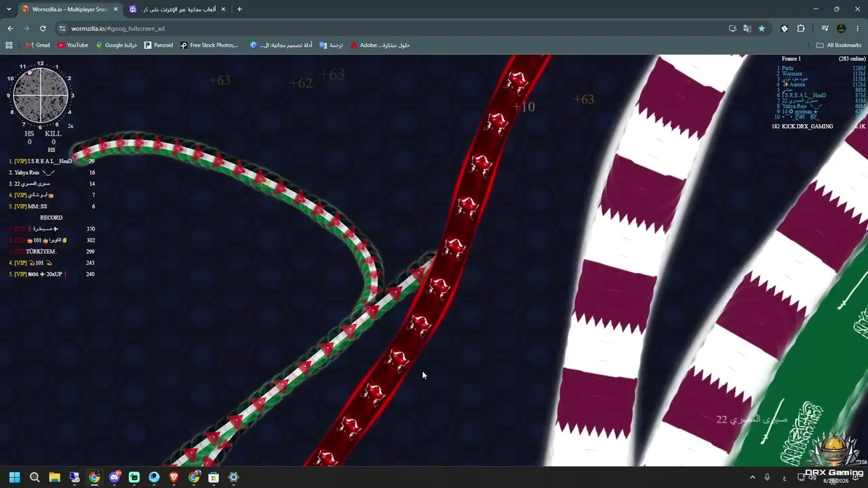
Task: Switch to the ألعاب مجانية tab
Action: click(x=177, y=9)
